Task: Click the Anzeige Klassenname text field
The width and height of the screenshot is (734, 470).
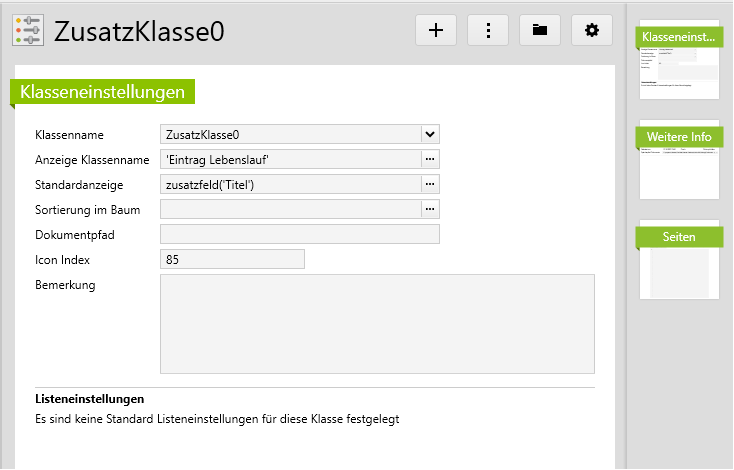Action: [x=290, y=159]
